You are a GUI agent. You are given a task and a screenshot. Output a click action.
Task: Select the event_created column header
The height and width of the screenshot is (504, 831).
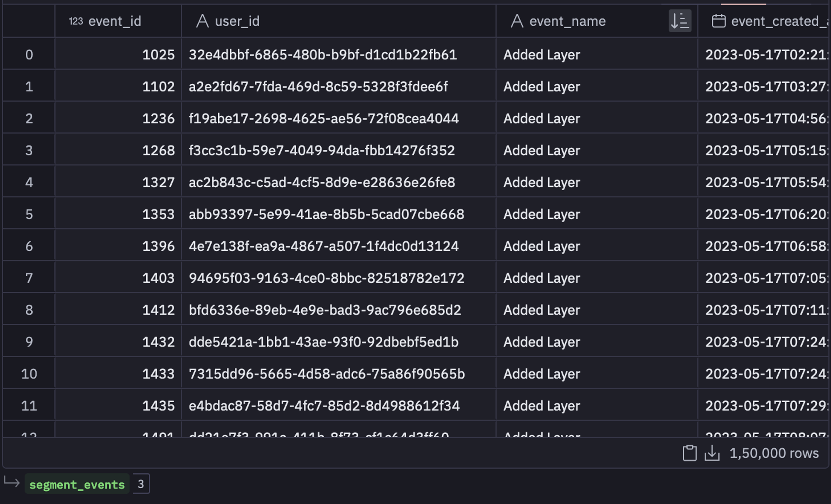pos(765,21)
